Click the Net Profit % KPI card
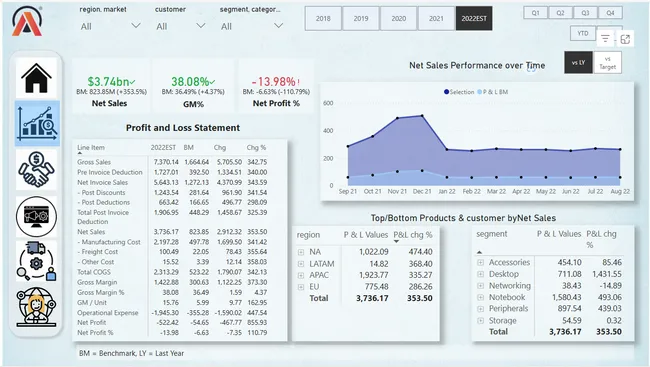Screen dimensions: 650x367 [x=276, y=86]
